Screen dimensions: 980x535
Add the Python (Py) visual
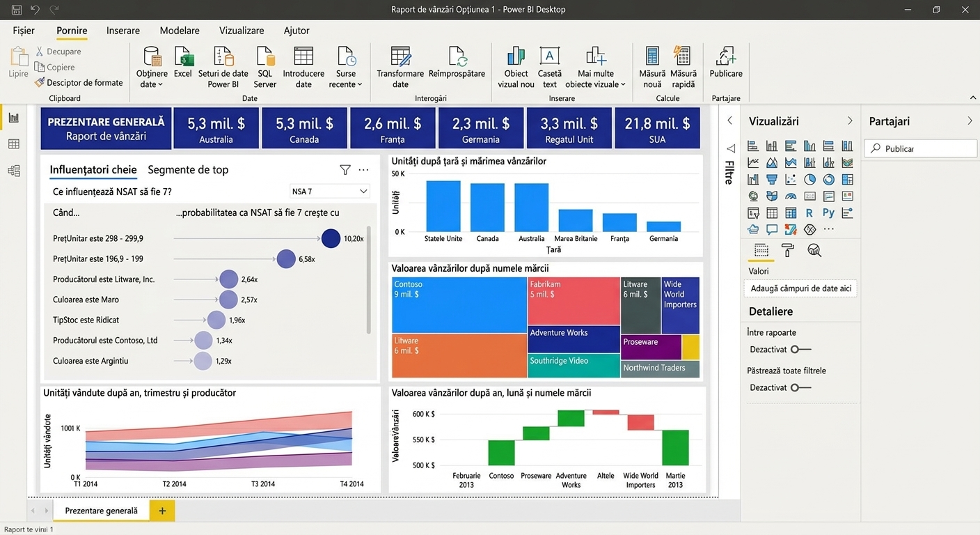(x=828, y=212)
